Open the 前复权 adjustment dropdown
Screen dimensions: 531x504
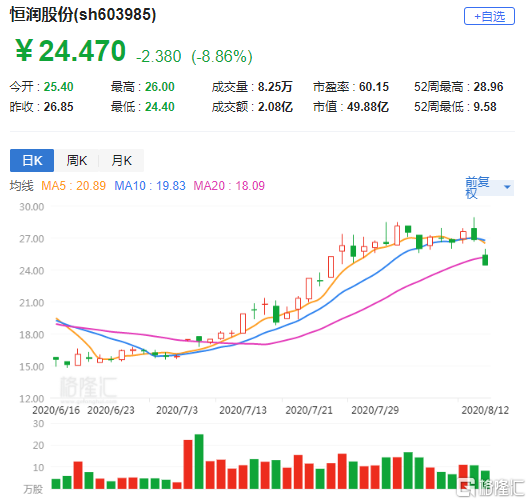click(489, 187)
